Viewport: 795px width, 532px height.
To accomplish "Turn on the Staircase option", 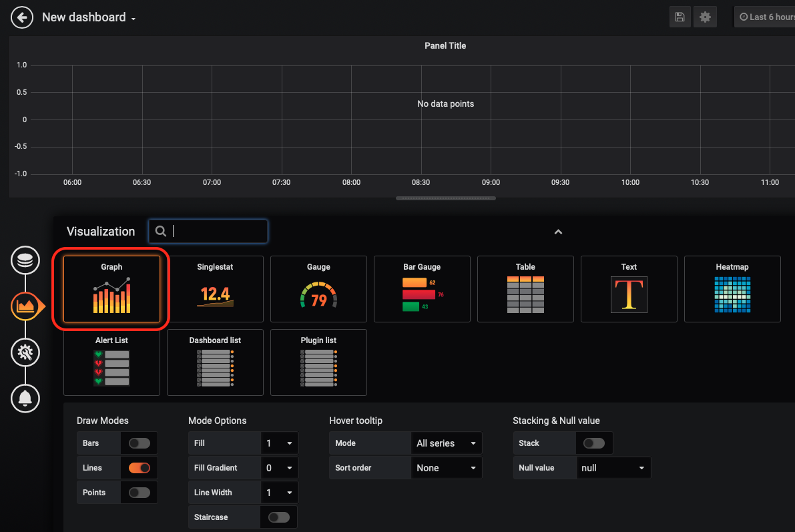I will (278, 517).
